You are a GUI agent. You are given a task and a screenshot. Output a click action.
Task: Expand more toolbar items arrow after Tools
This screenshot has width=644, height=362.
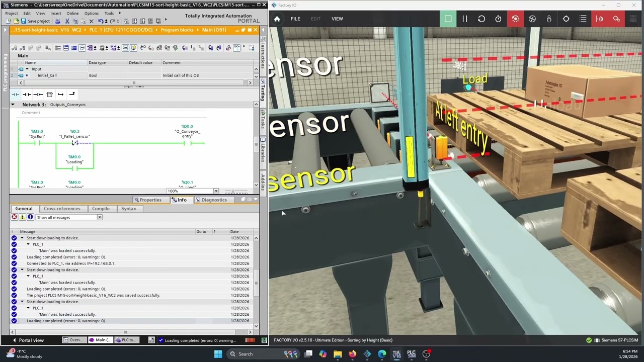[121, 14]
